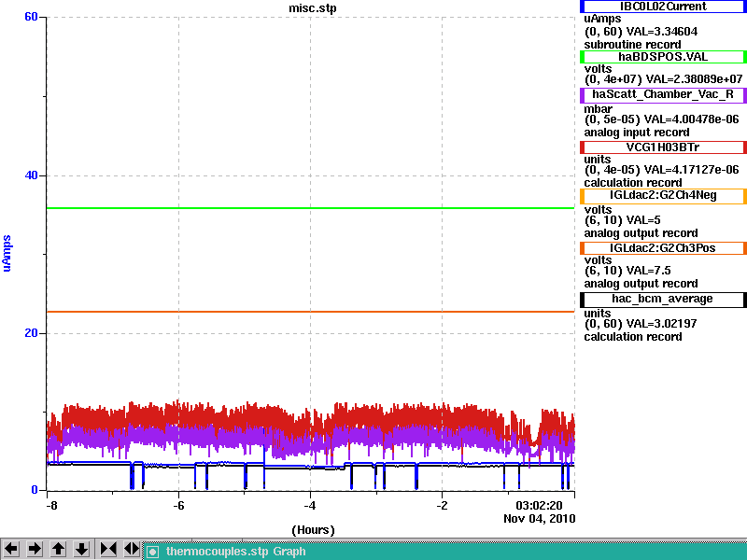Click the x-axis tick label -8
The height and width of the screenshot is (560, 747).
tap(52, 505)
